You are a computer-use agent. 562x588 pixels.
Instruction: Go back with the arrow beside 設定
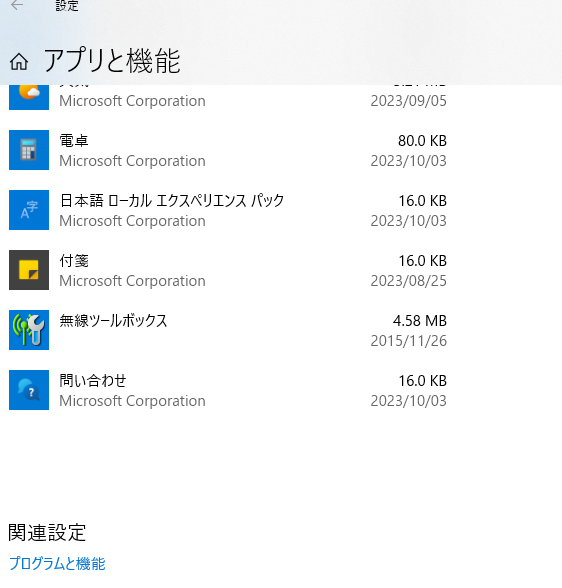tap(17, 5)
